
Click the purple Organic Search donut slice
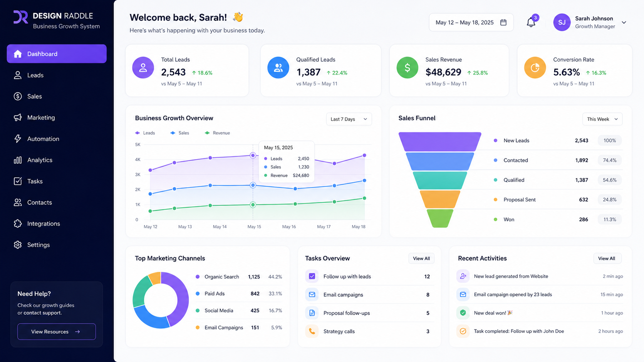click(179, 298)
